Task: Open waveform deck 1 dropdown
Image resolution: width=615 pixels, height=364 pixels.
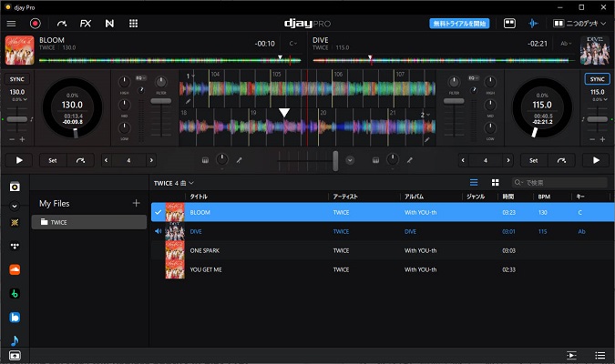Action: click(x=190, y=76)
